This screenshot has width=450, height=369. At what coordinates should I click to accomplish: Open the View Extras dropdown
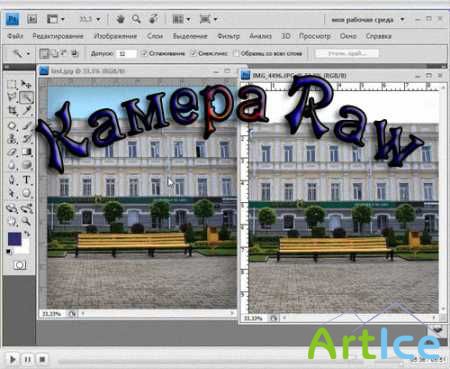(55, 19)
